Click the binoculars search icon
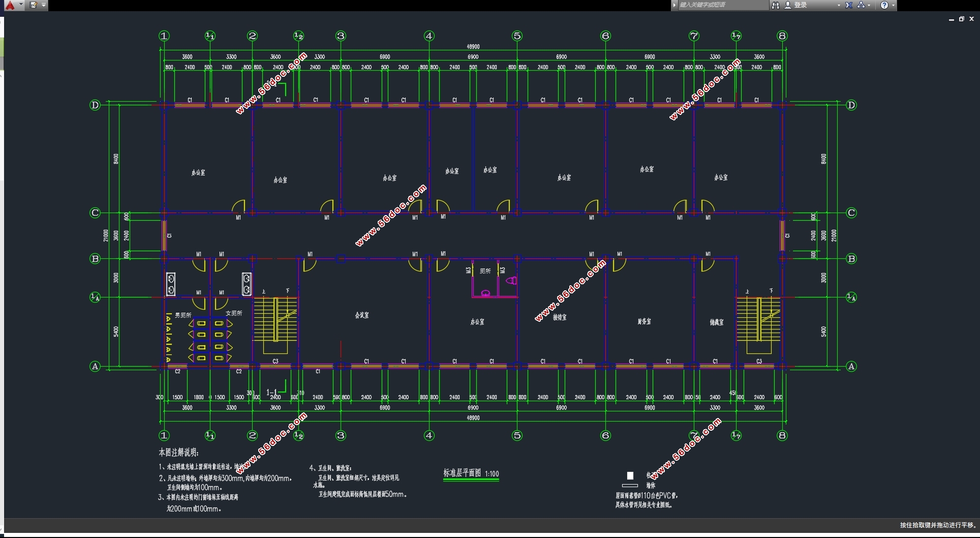This screenshot has height=538, width=980. click(x=775, y=5)
